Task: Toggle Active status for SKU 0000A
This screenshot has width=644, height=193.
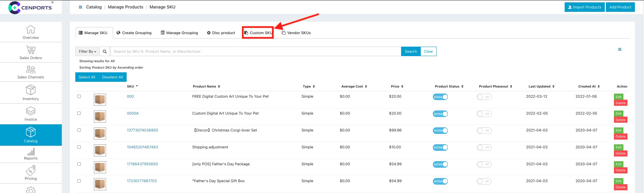Action: [x=440, y=114]
